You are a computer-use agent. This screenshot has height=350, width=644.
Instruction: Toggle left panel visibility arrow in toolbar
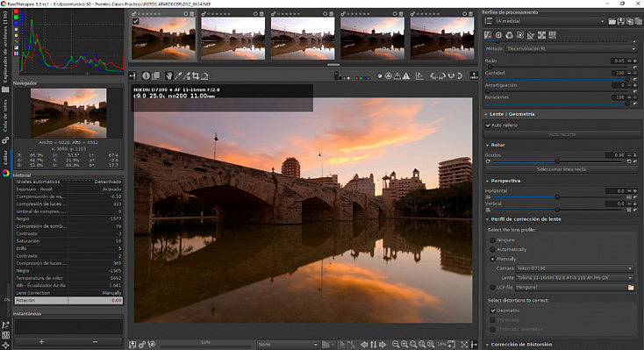pos(132,76)
